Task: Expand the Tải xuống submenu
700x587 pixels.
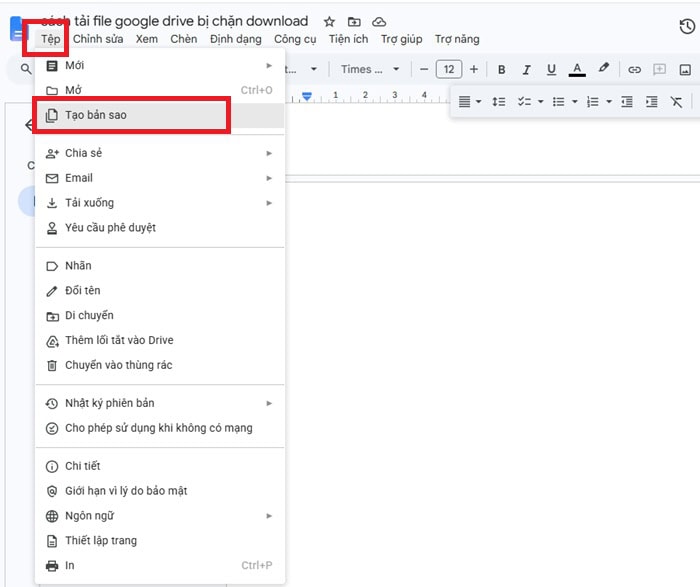Action: click(159, 203)
